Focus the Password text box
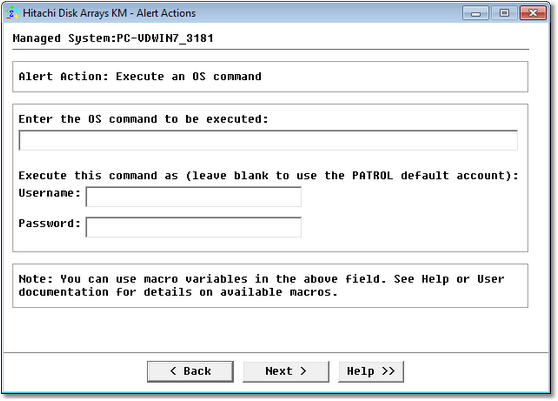Viewport: 558px width, 401px height. (194, 227)
